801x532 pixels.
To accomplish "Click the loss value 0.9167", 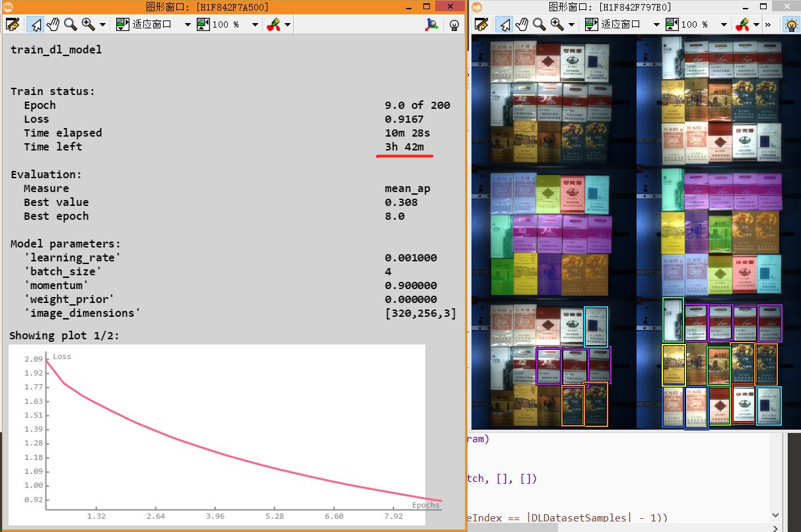I will [x=404, y=119].
